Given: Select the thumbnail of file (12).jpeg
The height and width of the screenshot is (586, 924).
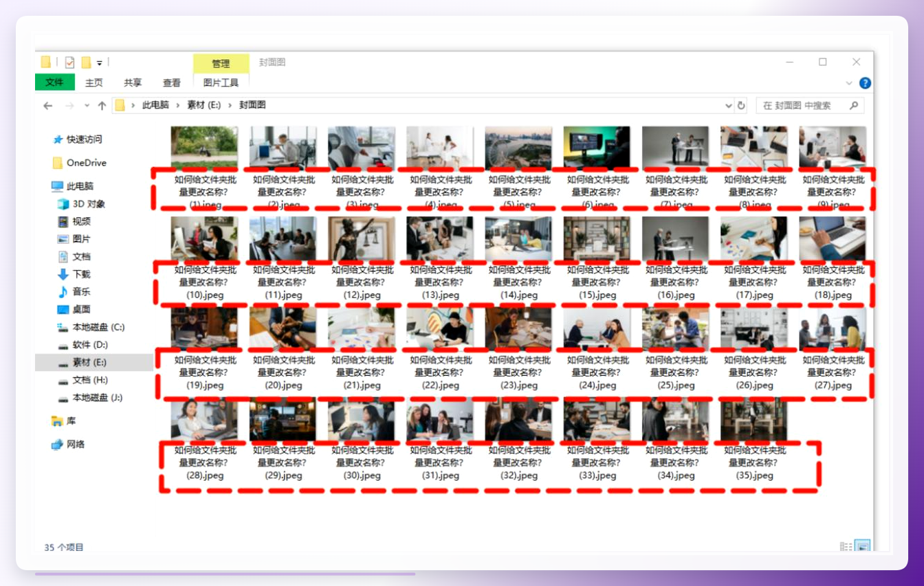Looking at the screenshot, I should (362, 239).
